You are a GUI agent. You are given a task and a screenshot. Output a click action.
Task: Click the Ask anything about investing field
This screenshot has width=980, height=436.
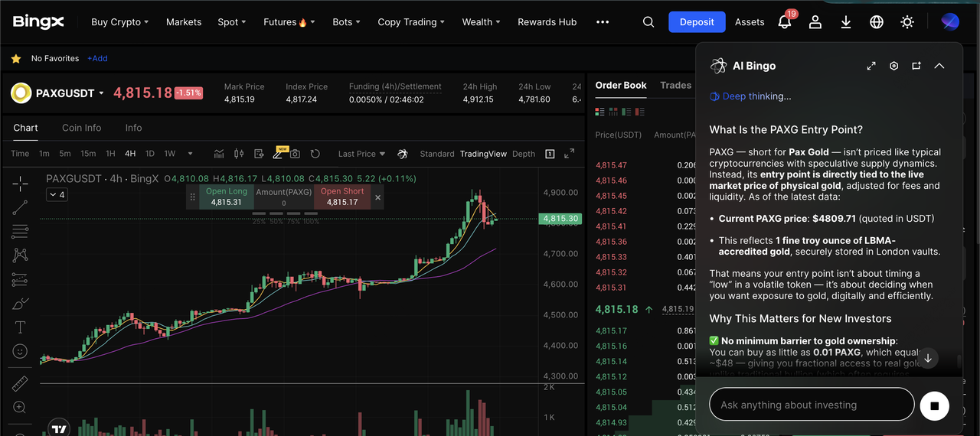(812, 405)
